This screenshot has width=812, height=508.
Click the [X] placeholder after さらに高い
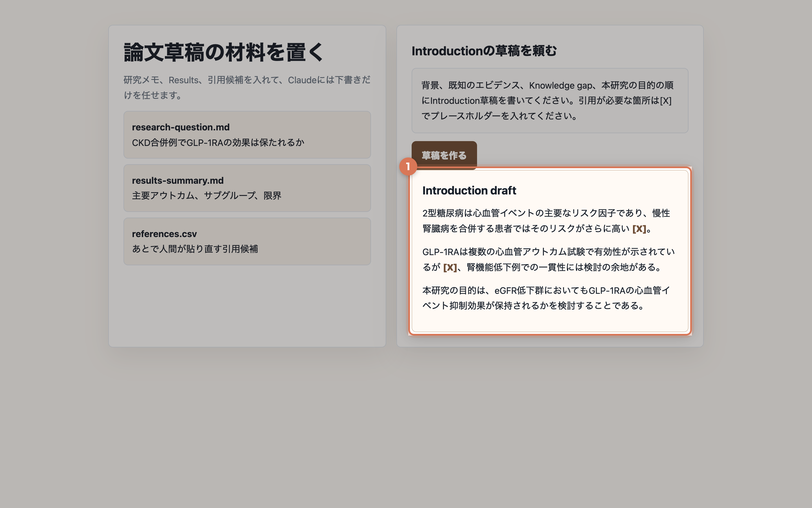click(x=639, y=229)
